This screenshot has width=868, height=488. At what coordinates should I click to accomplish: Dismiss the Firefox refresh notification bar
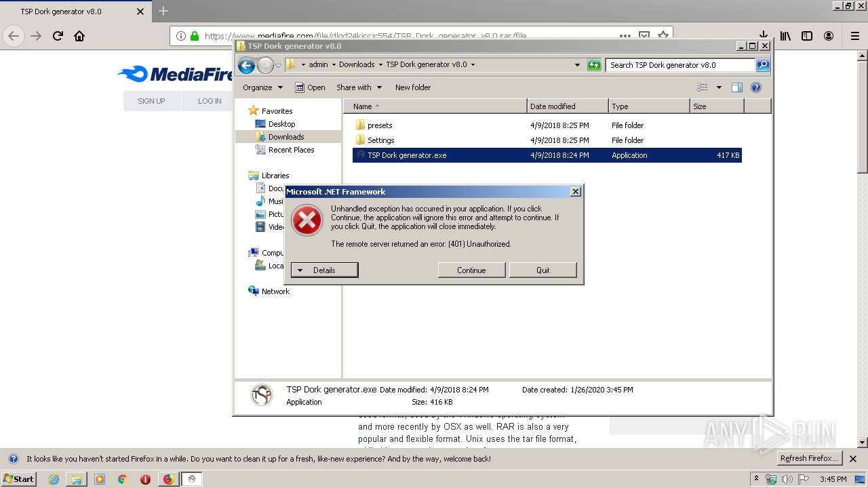pos(853,459)
